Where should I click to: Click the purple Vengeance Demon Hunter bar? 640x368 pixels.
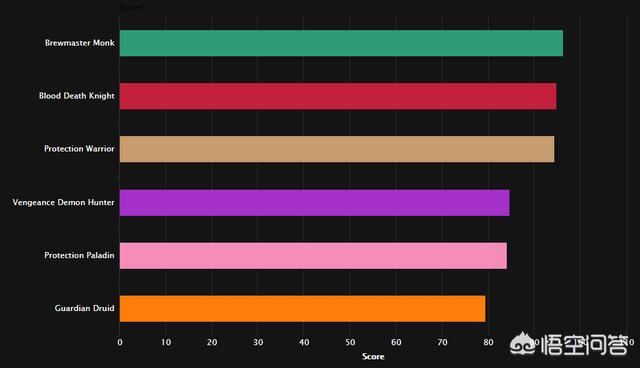pos(315,202)
